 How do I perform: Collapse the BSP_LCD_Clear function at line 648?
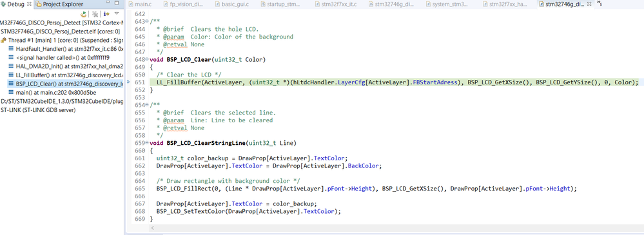tap(148, 60)
